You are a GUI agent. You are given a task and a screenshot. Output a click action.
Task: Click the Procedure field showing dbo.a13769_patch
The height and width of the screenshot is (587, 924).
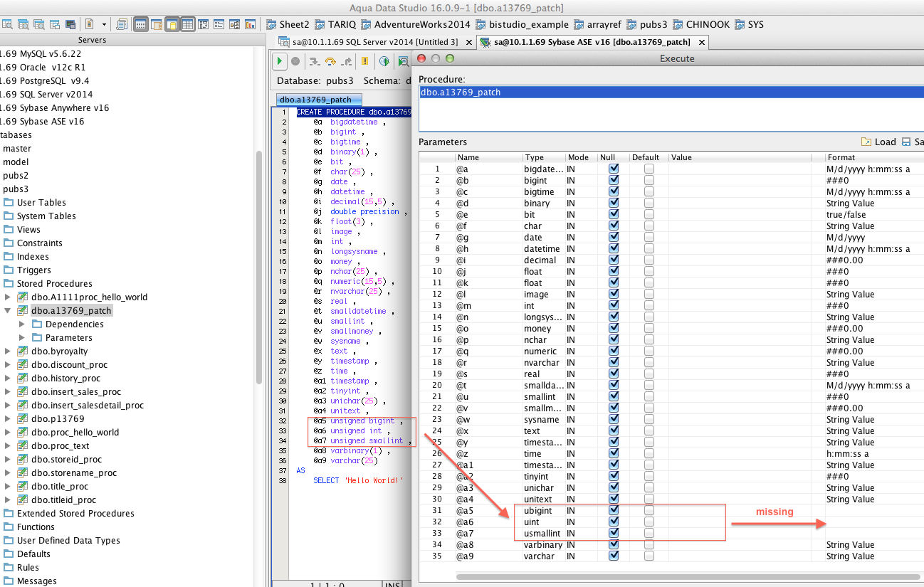(x=671, y=92)
